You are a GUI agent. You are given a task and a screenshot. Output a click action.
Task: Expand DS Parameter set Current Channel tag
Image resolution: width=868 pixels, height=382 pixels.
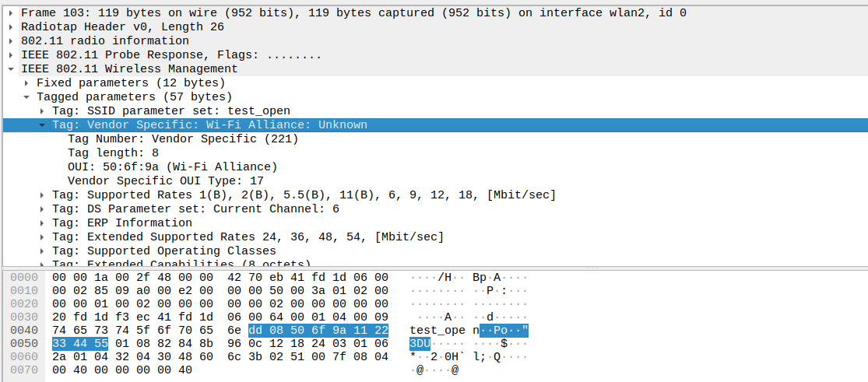tap(42, 209)
